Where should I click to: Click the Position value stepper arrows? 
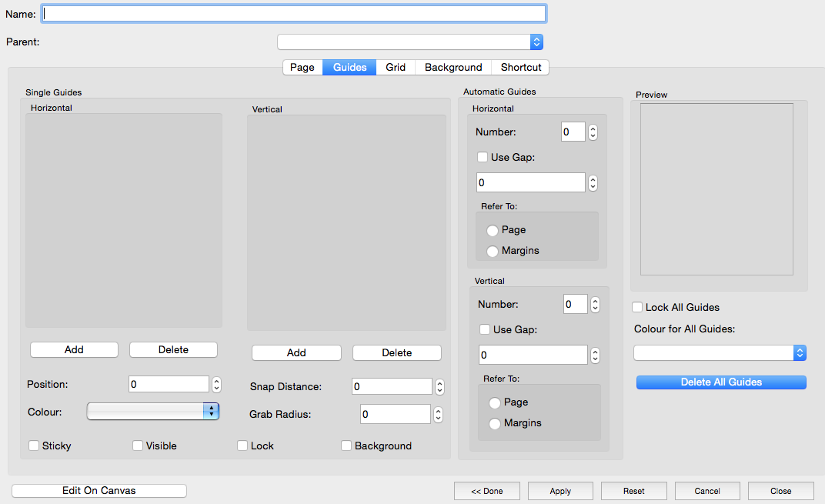coord(216,385)
